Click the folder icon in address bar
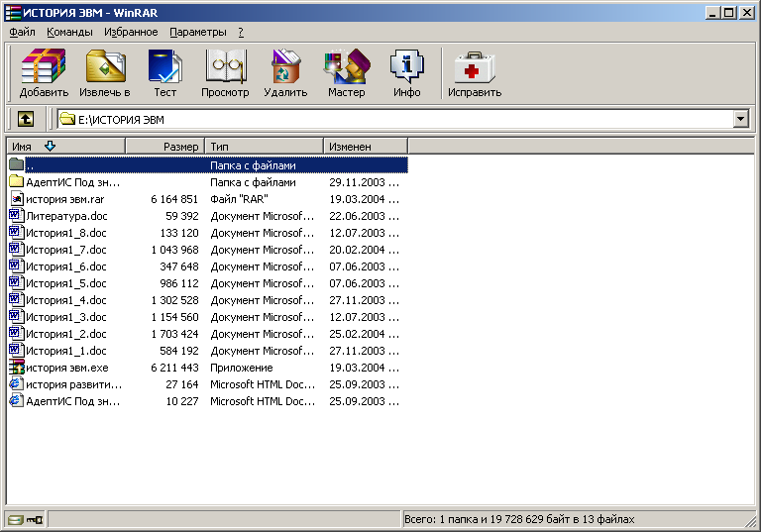This screenshot has width=761, height=532. pos(67,119)
